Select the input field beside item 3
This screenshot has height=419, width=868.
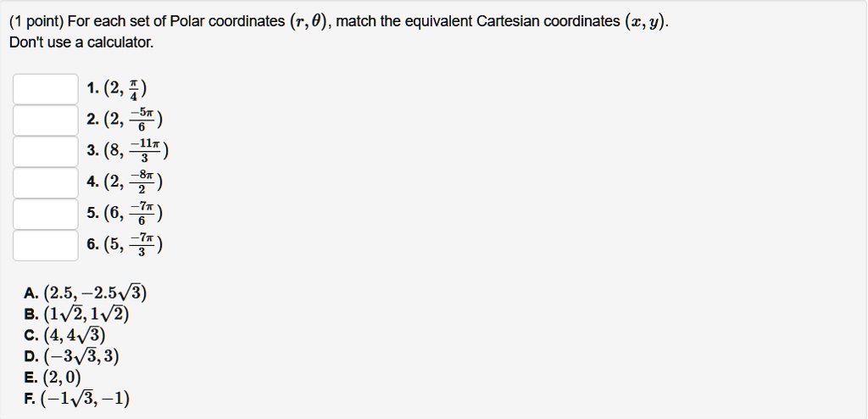point(46,151)
